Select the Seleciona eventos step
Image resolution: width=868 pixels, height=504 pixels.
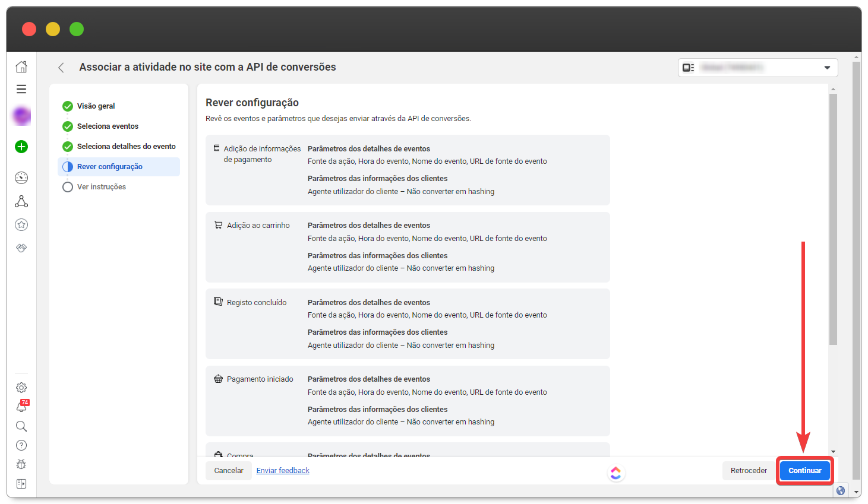pyautogui.click(x=108, y=126)
